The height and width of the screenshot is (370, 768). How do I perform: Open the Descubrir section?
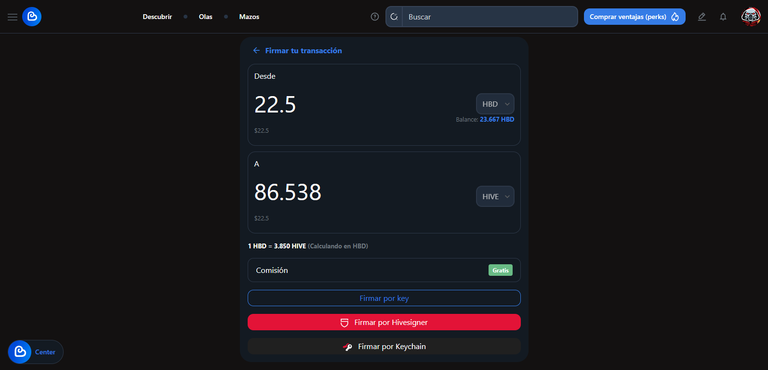[x=157, y=17]
